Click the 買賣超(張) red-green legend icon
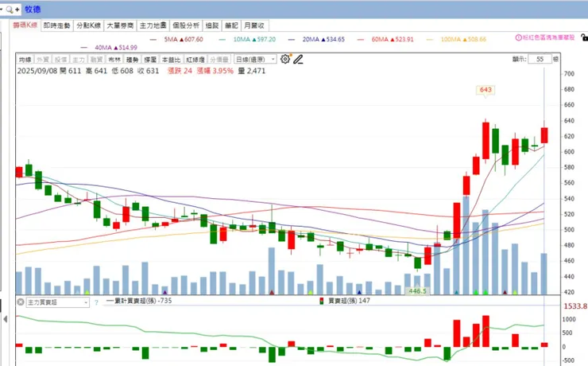The width and height of the screenshot is (588, 366). pos(321,301)
